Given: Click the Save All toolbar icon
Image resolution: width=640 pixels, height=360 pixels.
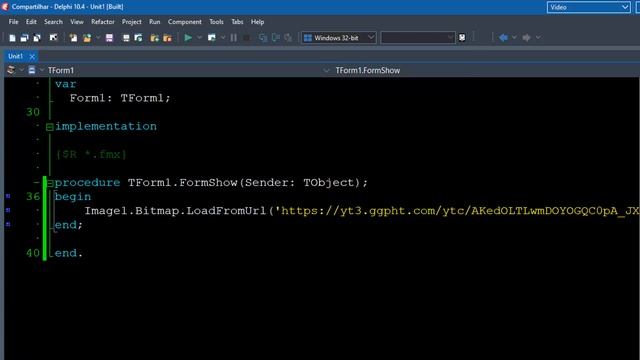Looking at the screenshot, I should tap(24, 38).
